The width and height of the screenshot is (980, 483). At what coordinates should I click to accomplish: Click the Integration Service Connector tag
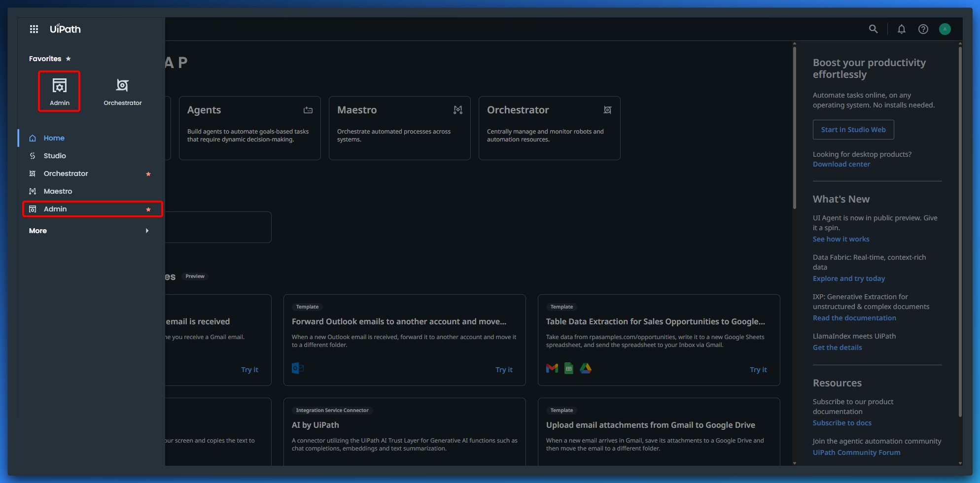tap(332, 410)
